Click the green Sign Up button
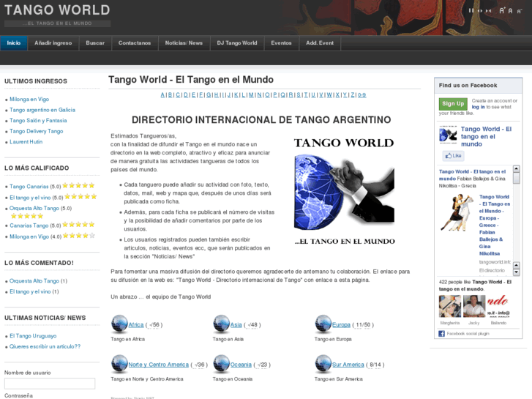Image resolution: width=532 pixels, height=399 pixels. 453,104
